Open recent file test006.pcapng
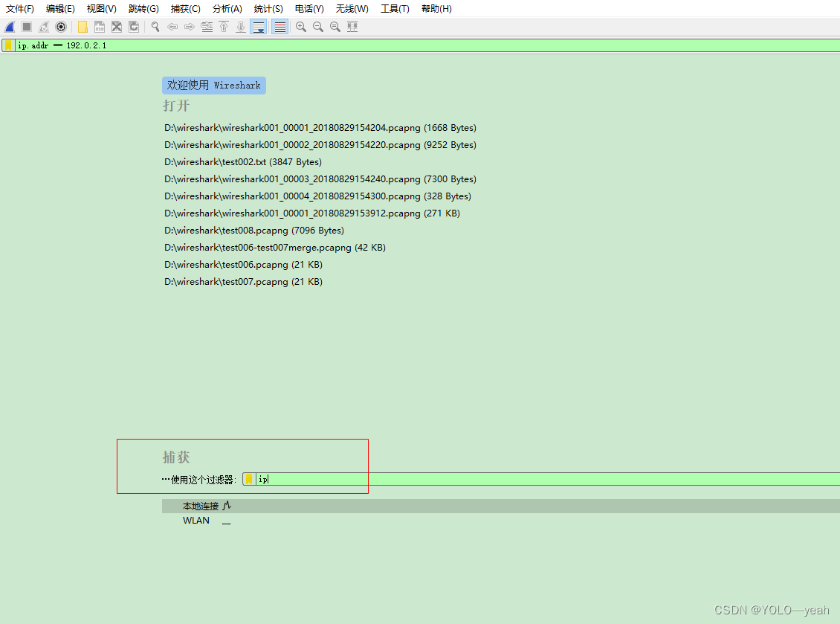 (243, 265)
